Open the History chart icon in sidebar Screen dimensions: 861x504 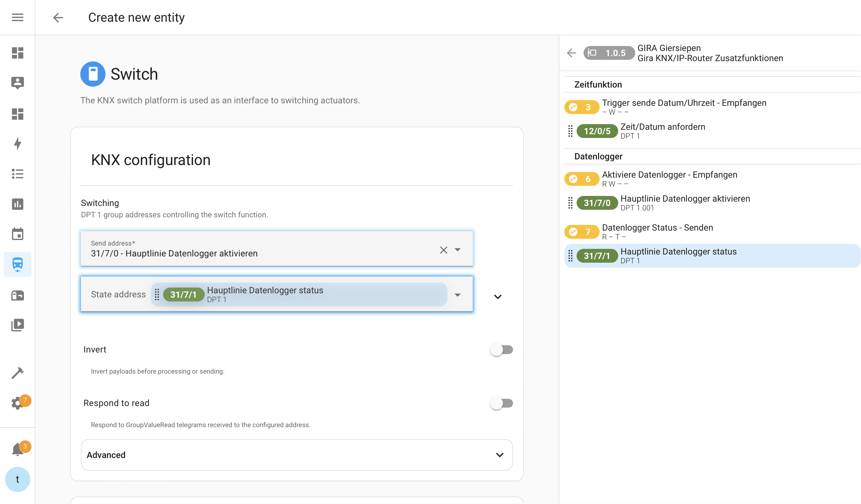pos(17,204)
